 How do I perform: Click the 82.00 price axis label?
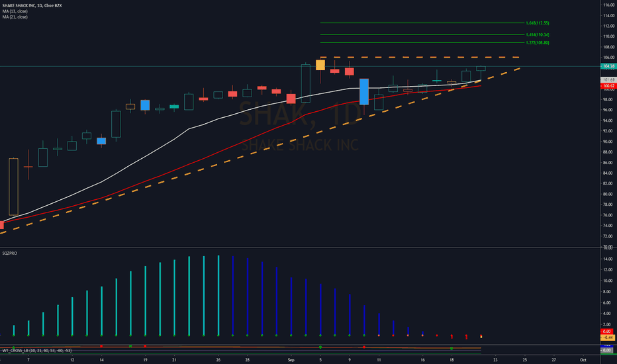tap(609, 184)
